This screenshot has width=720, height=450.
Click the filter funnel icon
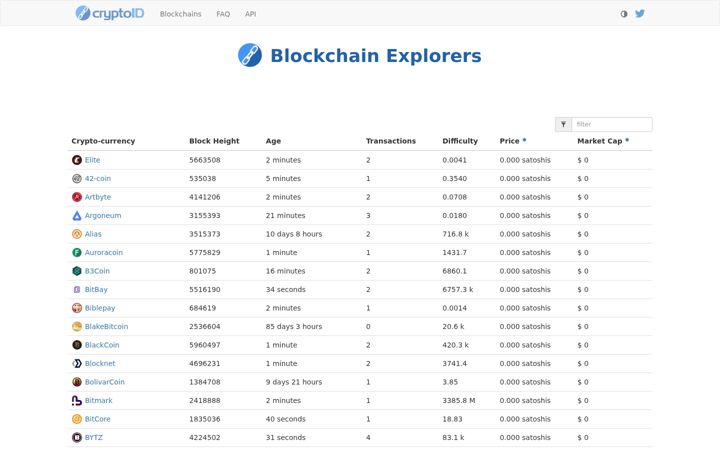click(563, 124)
